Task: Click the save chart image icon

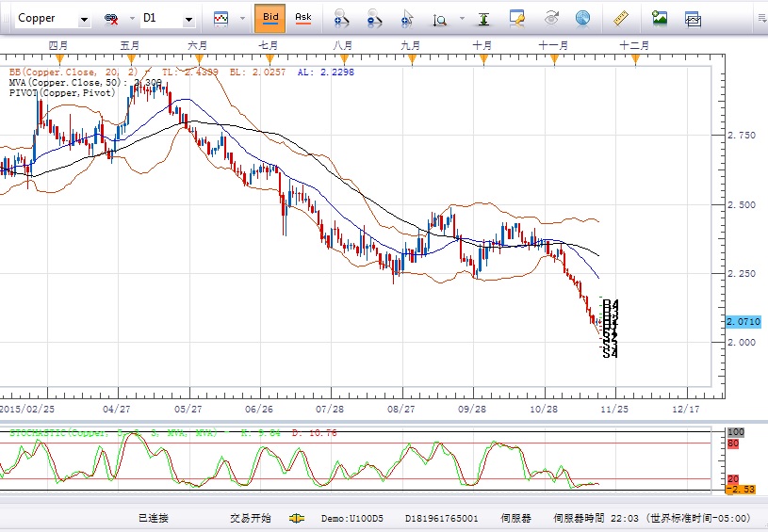Action: click(x=660, y=18)
